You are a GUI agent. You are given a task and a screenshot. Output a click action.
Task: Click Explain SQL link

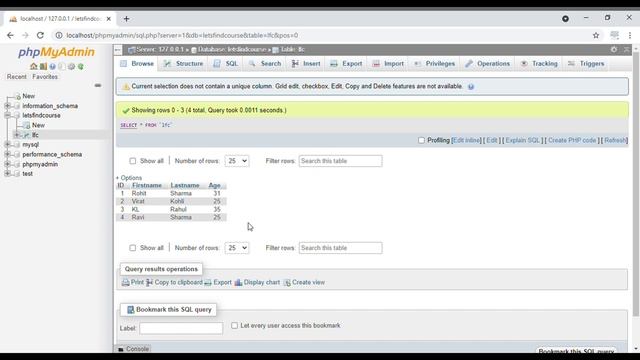[522, 140]
